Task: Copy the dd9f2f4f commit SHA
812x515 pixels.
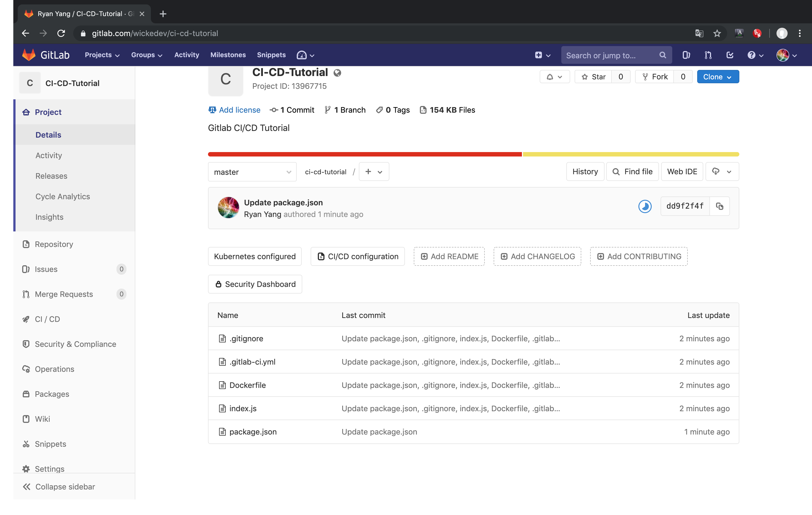Action: pyautogui.click(x=720, y=206)
